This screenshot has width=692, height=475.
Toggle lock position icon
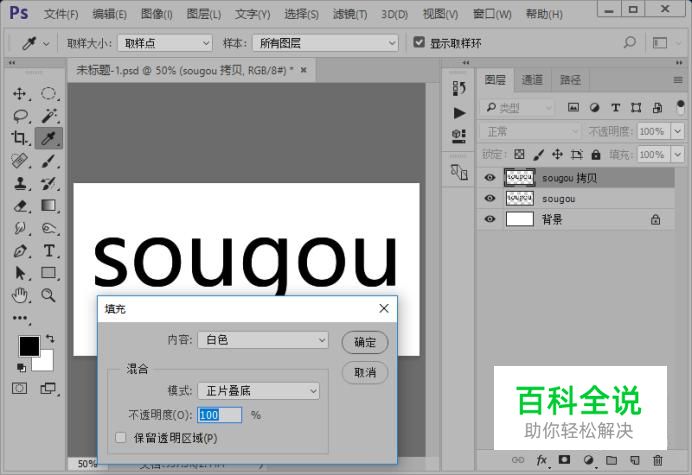pyautogui.click(x=557, y=154)
